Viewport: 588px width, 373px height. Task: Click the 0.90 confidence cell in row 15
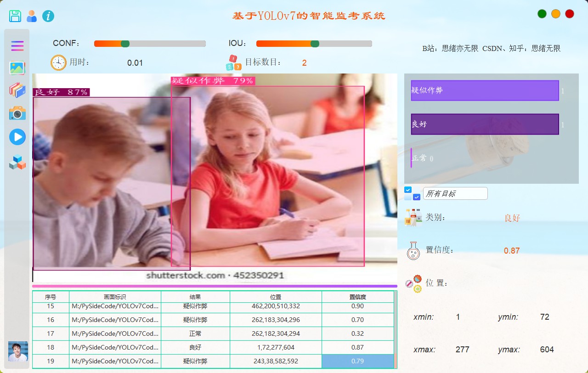(x=357, y=306)
